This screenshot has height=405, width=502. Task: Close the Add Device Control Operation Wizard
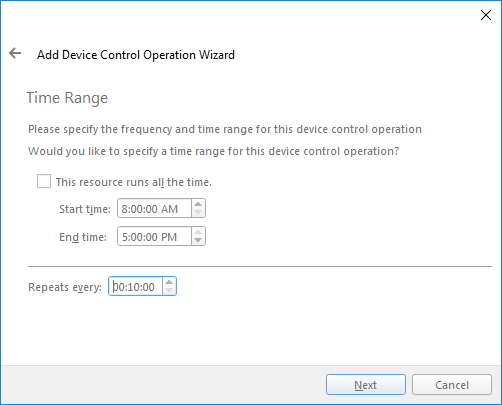486,15
